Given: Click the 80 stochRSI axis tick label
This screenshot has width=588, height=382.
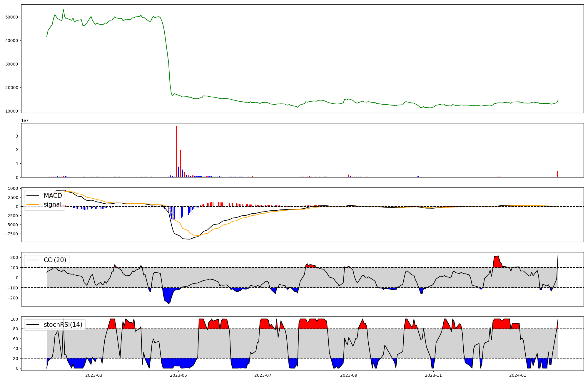Looking at the screenshot, I should pyautogui.click(x=15, y=329).
